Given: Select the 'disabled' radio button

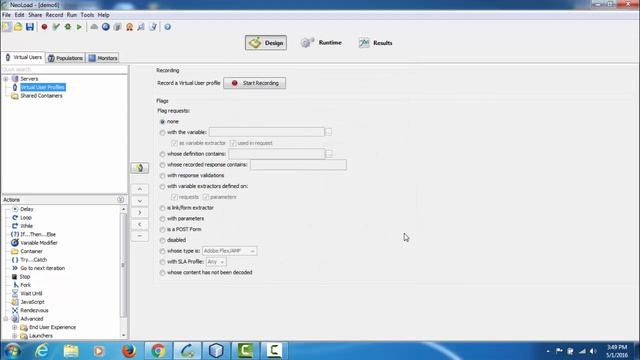Looking at the screenshot, I should [x=162, y=240].
